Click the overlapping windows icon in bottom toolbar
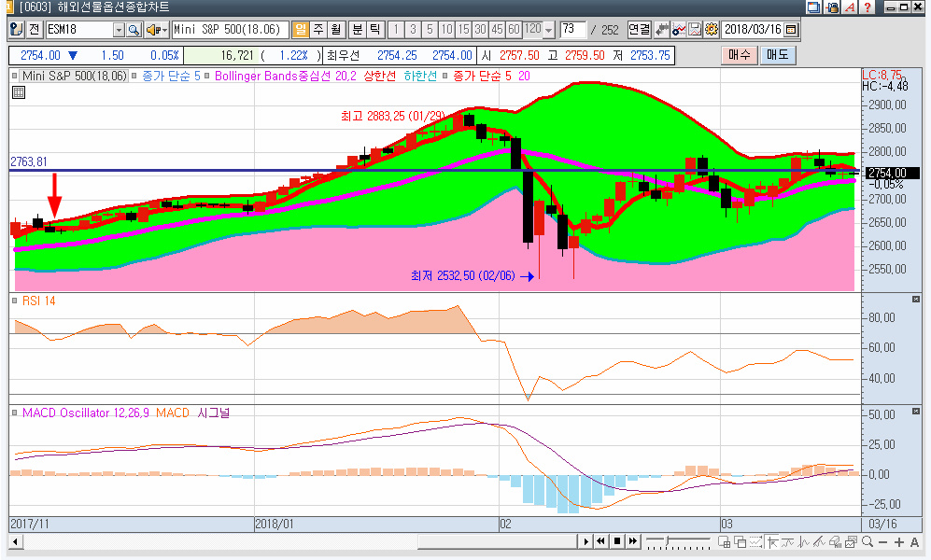Viewport: 931px width, 560px height. click(x=740, y=541)
